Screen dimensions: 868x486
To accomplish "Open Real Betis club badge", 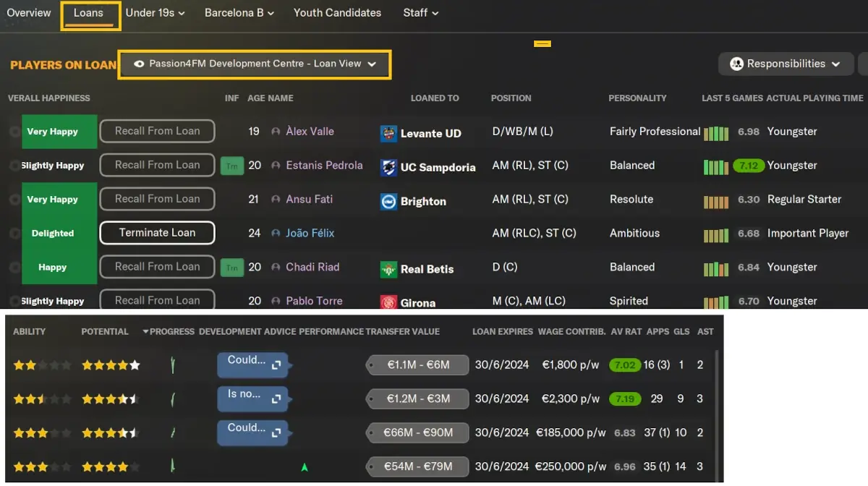I will pos(388,269).
